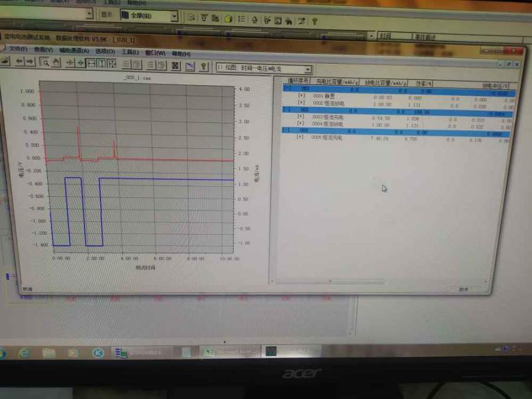Open the 查看(V) menu
The width and height of the screenshot is (532, 399).
[x=43, y=50]
